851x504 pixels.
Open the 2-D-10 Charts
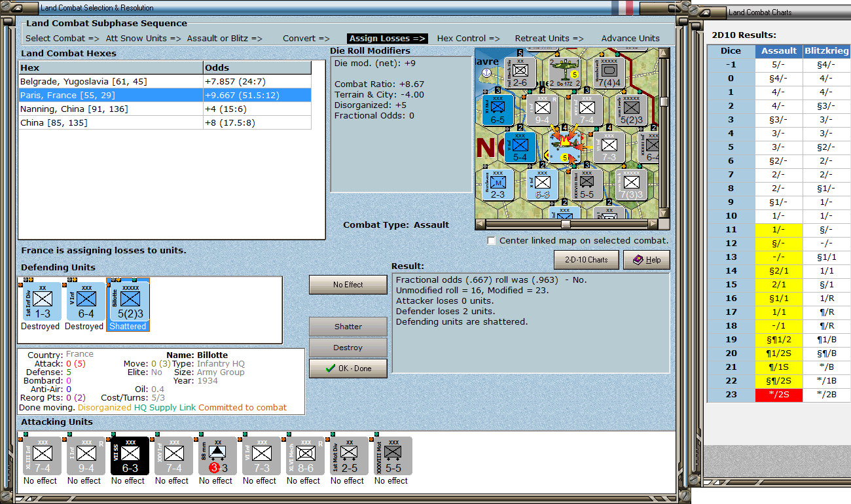[586, 260]
